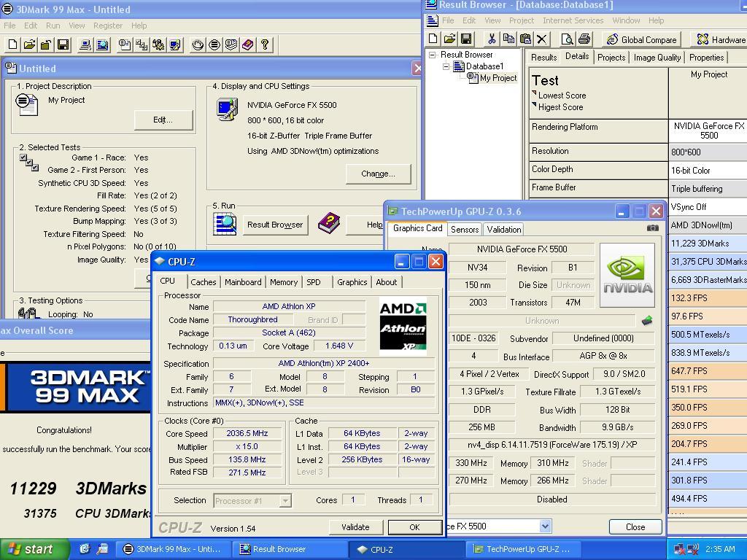Open Project menu in Result Browser
747x560 pixels.
[521, 20]
